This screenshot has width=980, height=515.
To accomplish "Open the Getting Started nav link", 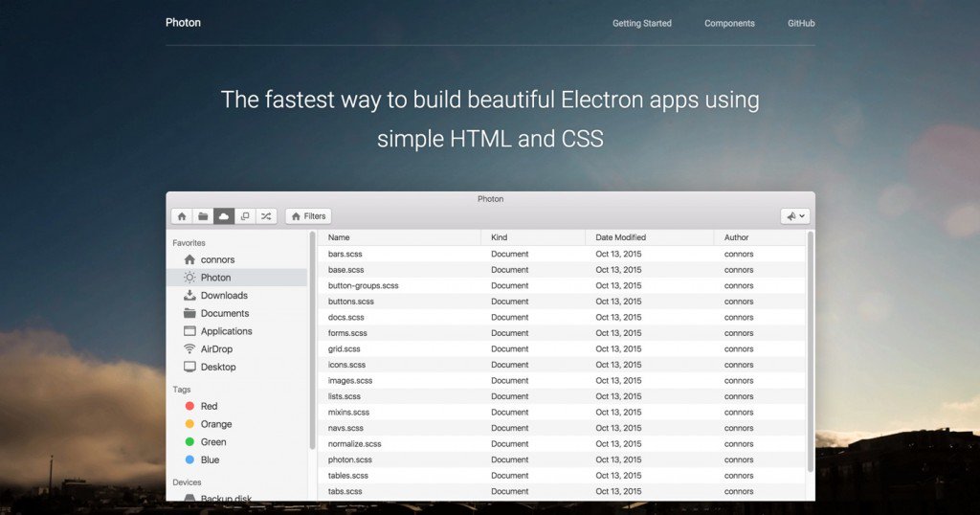I will (x=642, y=23).
